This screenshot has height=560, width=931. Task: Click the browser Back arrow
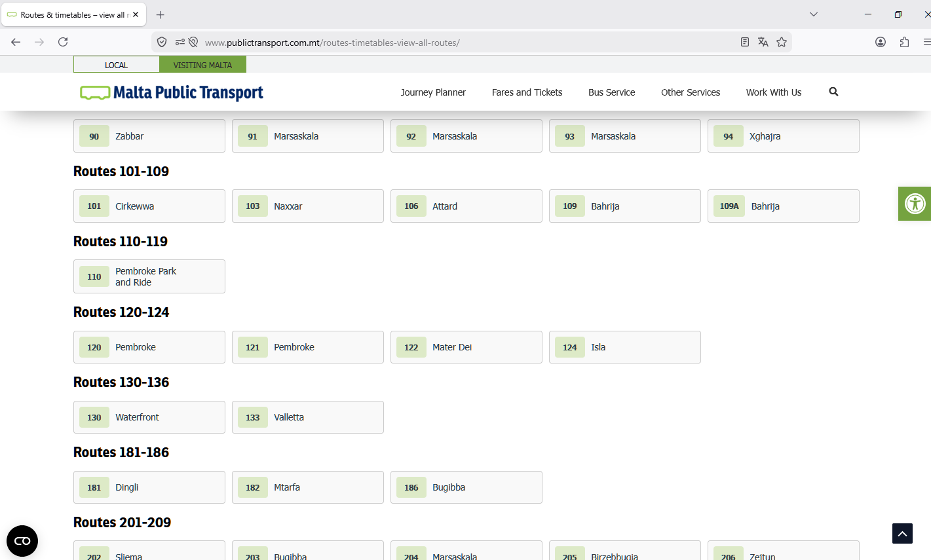[x=16, y=42]
